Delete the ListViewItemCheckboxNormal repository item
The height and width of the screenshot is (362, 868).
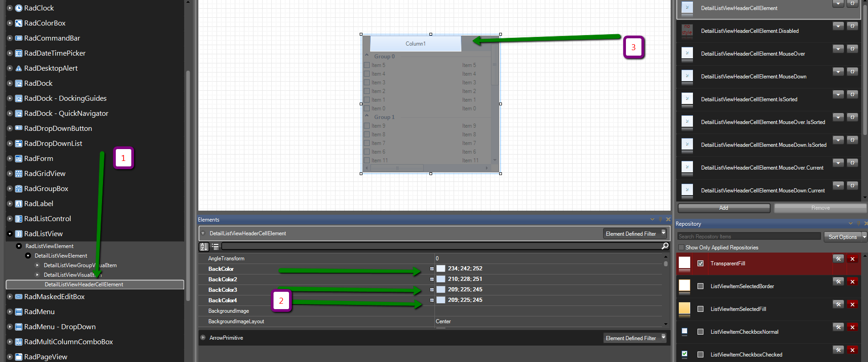pyautogui.click(x=852, y=327)
